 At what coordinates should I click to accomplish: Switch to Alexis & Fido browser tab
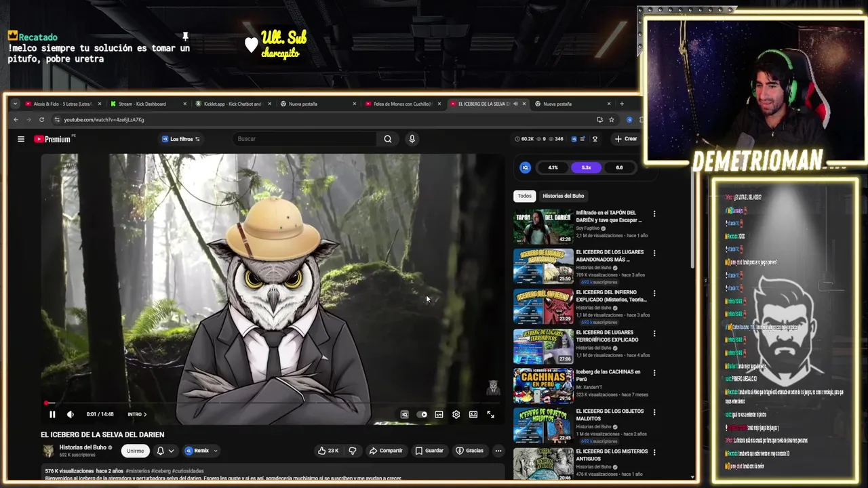pyautogui.click(x=63, y=104)
